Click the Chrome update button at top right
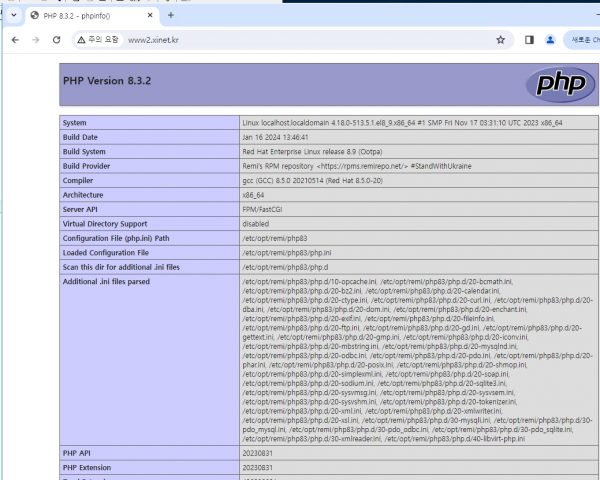The height and width of the screenshot is (480, 600). click(582, 40)
